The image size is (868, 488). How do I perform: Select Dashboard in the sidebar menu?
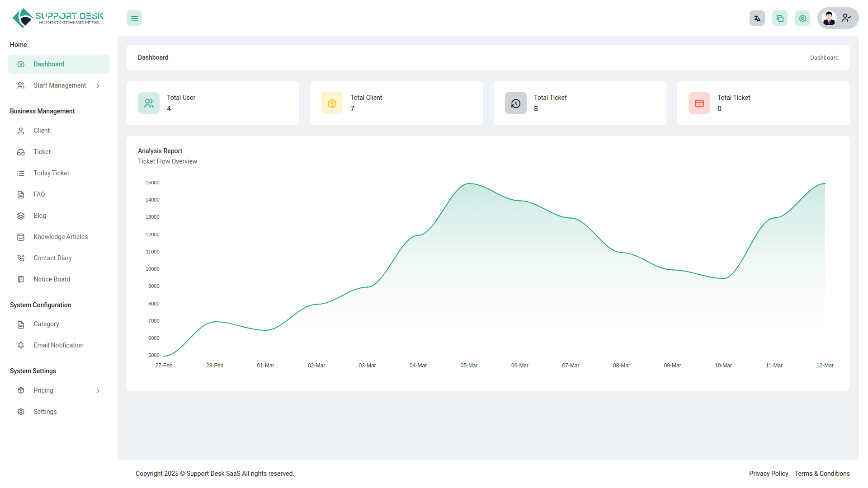[x=49, y=64]
